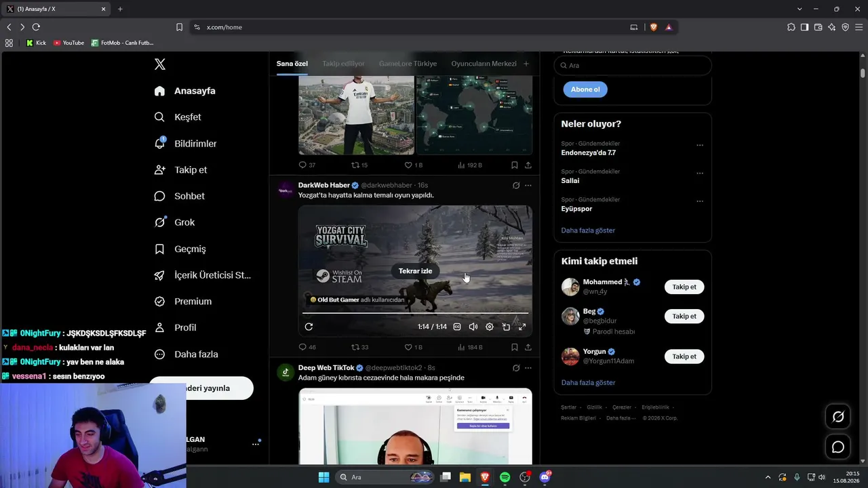The image size is (868, 488).
Task: Switch to the Sana özel tab
Action: (x=292, y=64)
